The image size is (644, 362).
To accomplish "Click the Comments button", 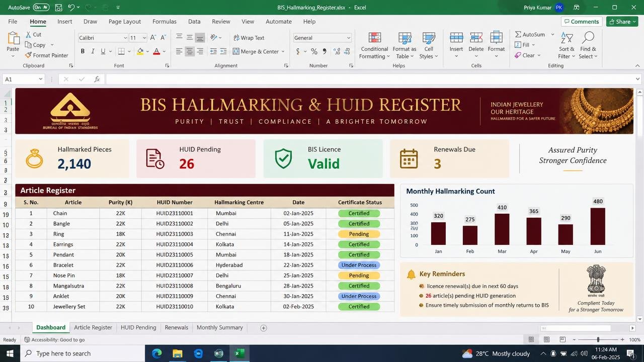I will [x=582, y=22].
